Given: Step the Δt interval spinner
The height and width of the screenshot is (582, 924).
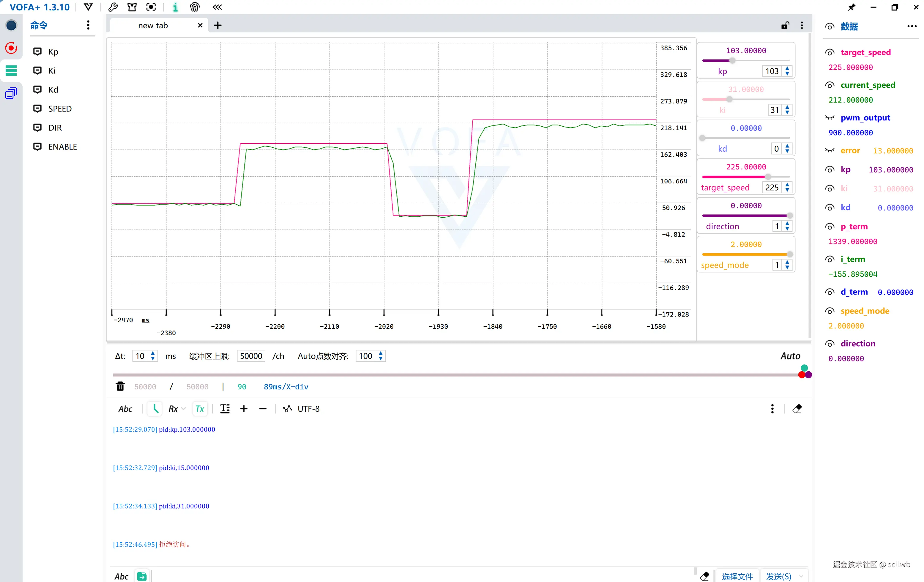Looking at the screenshot, I should [x=153, y=356].
